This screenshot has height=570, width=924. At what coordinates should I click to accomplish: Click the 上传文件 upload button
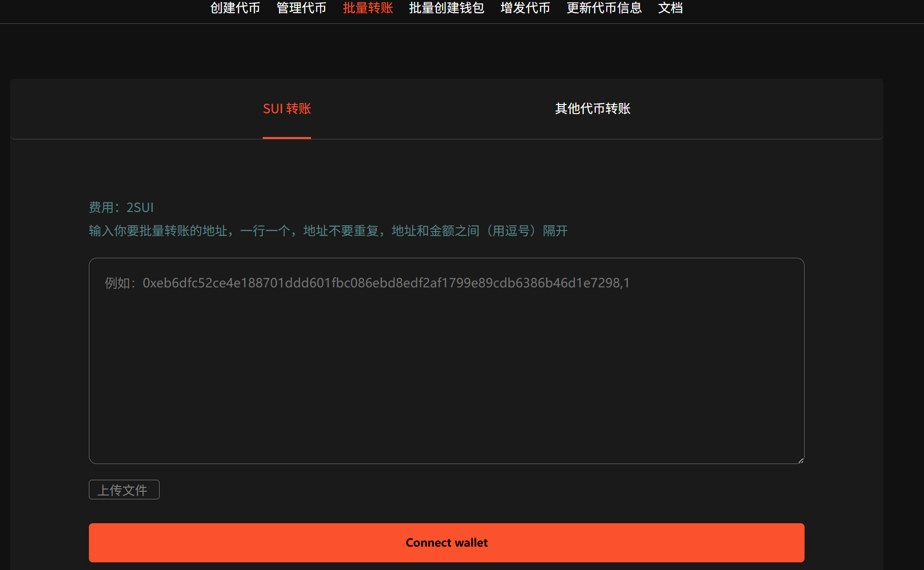[124, 490]
